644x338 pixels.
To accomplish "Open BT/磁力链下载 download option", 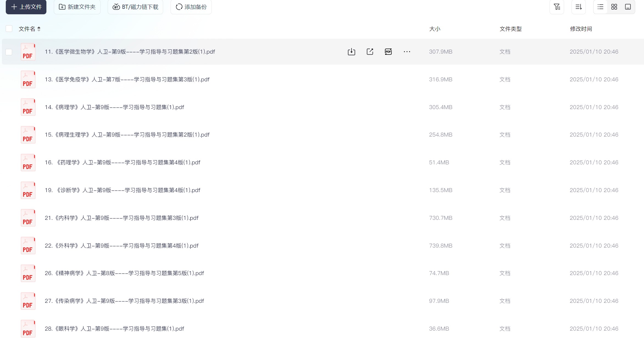I will 135,7.
